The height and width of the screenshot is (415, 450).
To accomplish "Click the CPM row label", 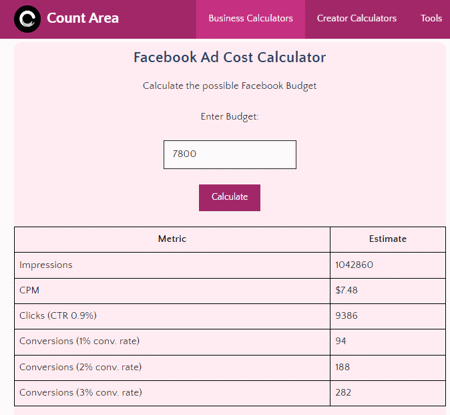I will [x=29, y=290].
